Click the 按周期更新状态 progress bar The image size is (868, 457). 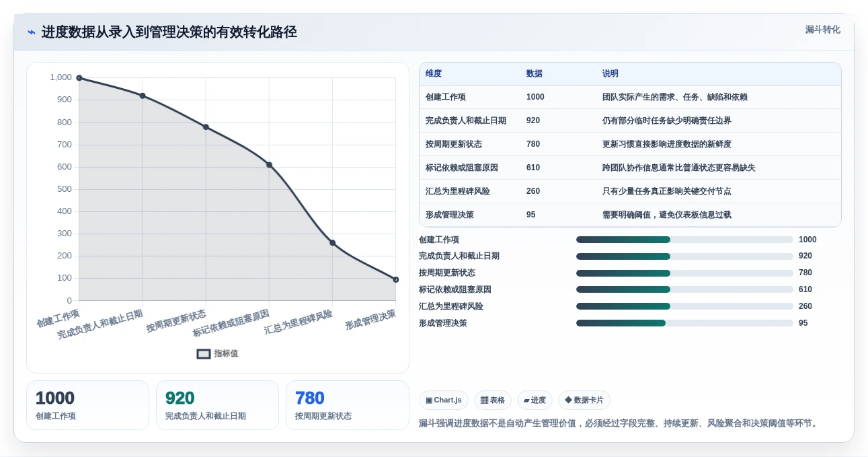[x=684, y=273]
